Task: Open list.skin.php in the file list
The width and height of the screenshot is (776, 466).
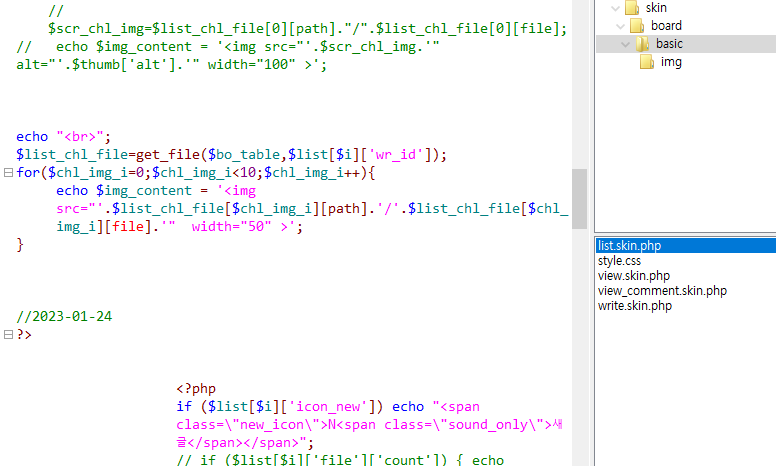Action: click(x=628, y=246)
